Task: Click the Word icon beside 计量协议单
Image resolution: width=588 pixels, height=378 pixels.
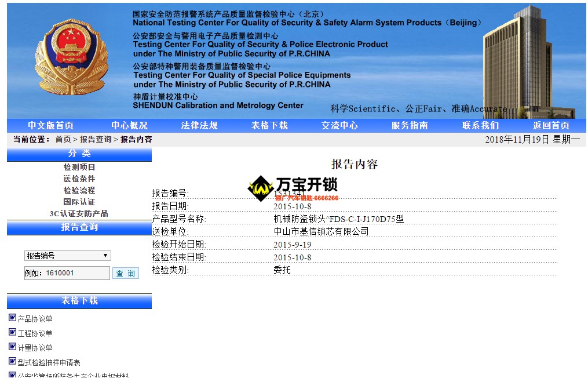Action: coord(12,347)
